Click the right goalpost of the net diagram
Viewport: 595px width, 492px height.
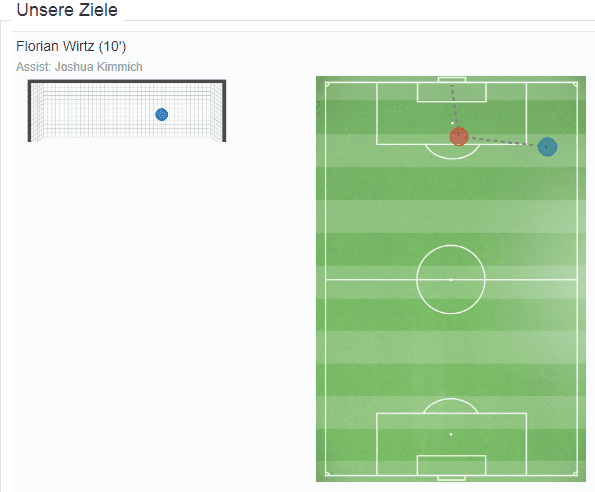coord(224,111)
